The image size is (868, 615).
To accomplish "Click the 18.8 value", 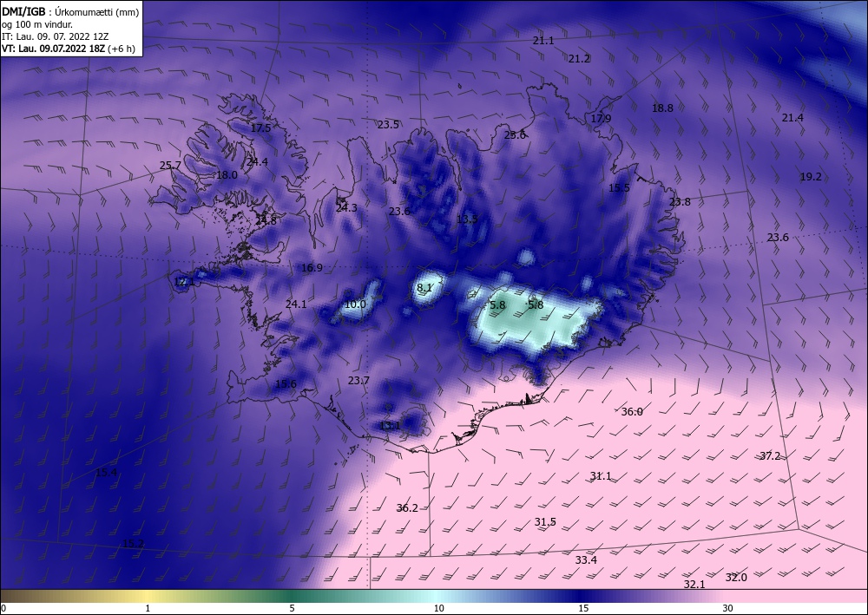I will [x=662, y=108].
